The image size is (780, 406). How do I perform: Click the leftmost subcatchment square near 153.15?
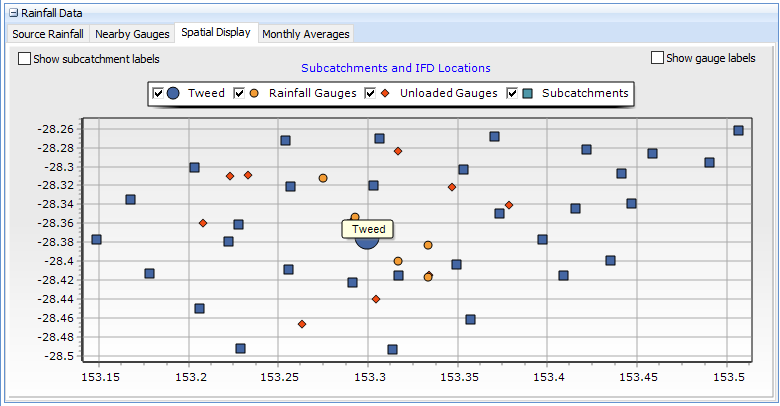pos(96,239)
